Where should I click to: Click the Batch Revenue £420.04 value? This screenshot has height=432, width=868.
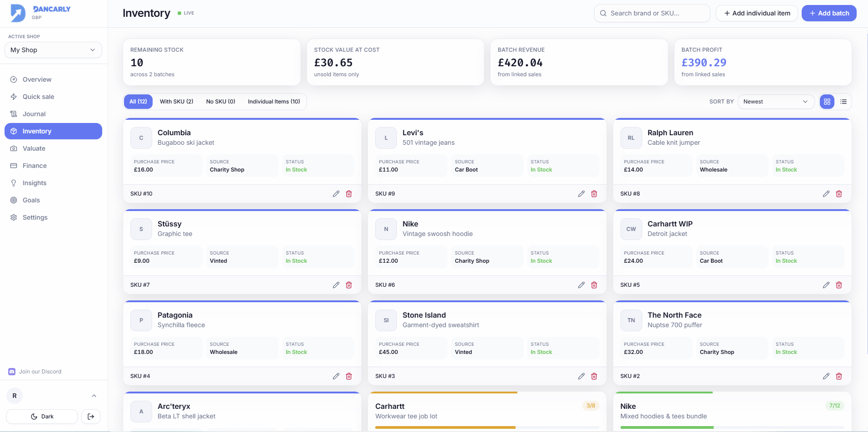[520, 63]
